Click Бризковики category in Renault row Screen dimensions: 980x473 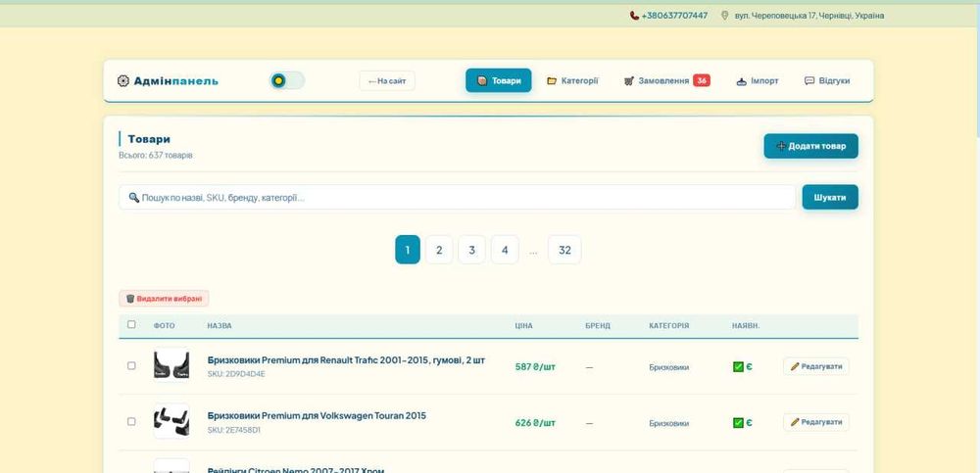[x=668, y=367]
